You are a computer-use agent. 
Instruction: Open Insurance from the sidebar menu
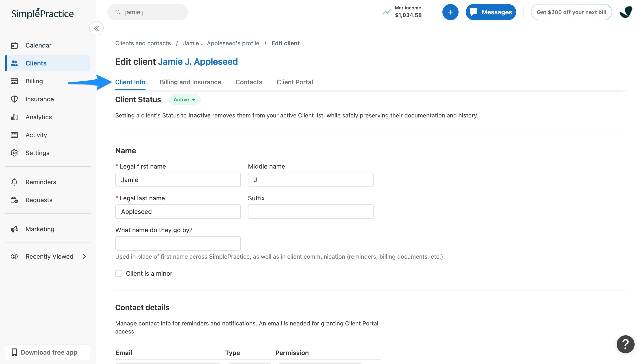[48, 99]
